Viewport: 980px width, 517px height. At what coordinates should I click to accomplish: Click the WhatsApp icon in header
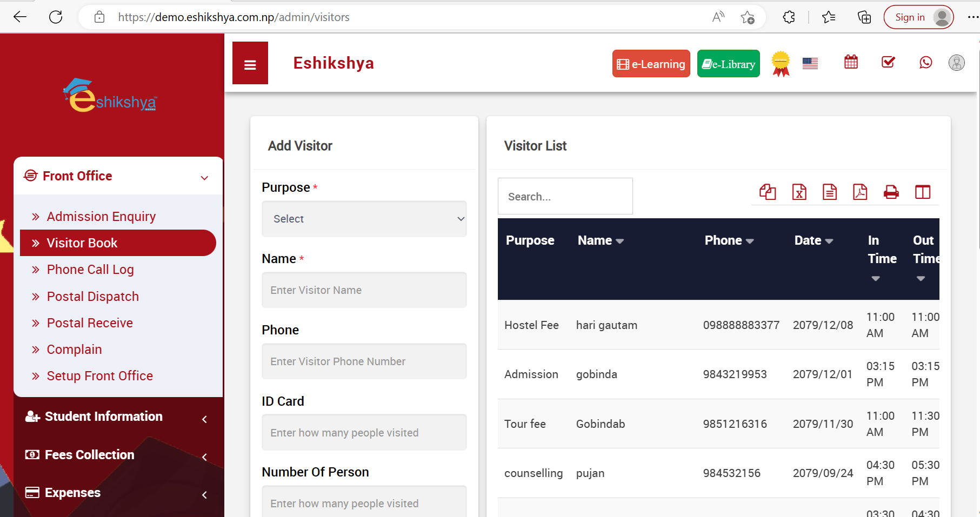point(925,63)
